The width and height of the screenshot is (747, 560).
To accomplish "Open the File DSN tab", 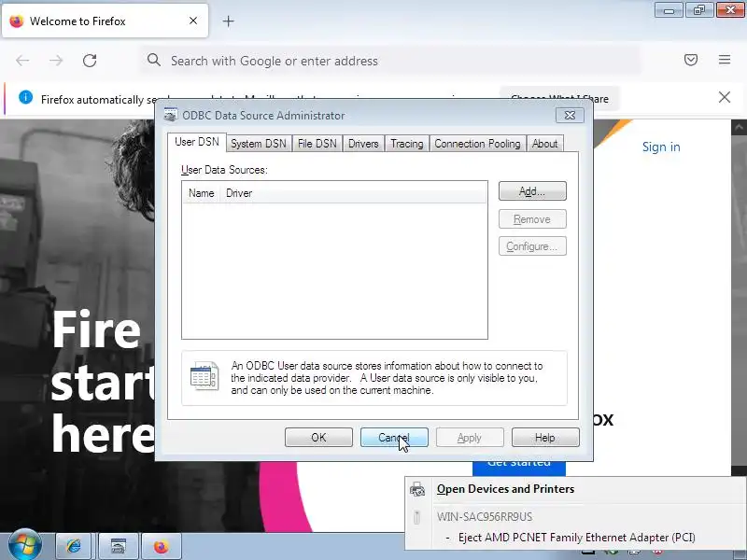I will (317, 144).
